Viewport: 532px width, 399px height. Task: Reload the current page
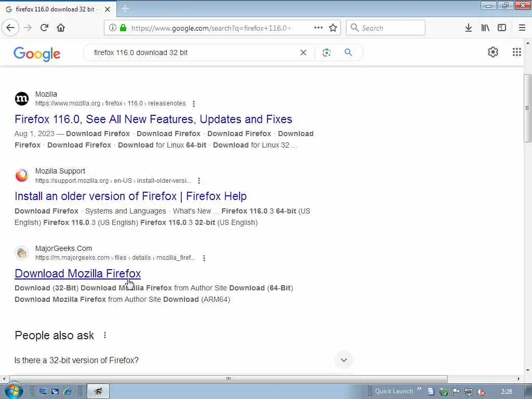pyautogui.click(x=44, y=28)
